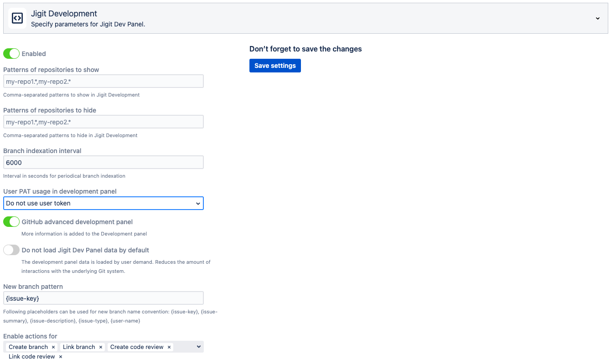Click the Link branch tag label
Image resolution: width=611 pixels, height=364 pixels.
pyautogui.click(x=79, y=347)
